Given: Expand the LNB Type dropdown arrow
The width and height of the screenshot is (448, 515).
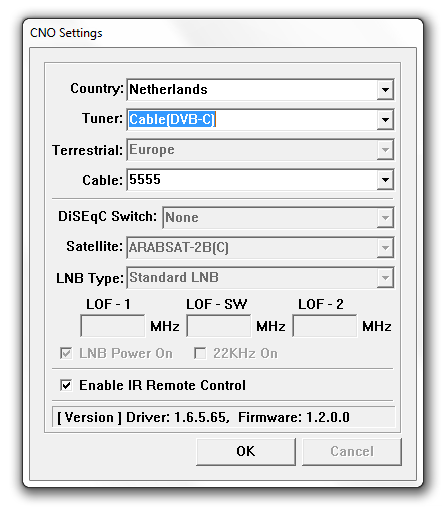Looking at the screenshot, I should coord(385,278).
